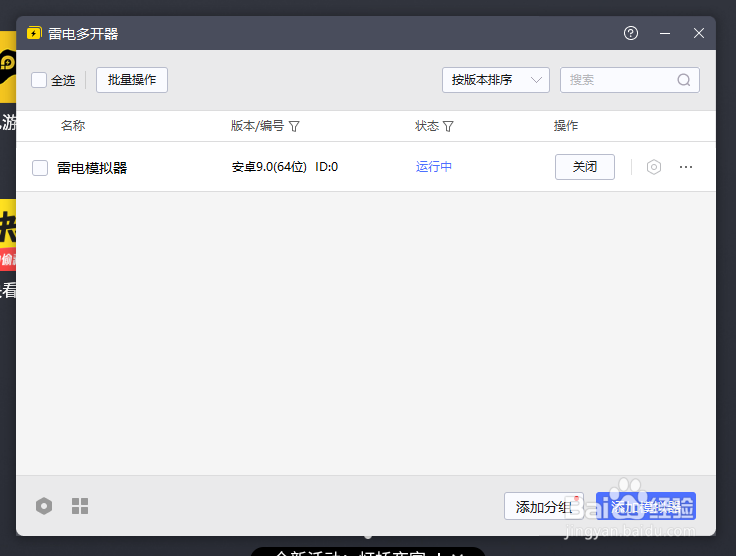The image size is (736, 556).
Task: Open settings gear for 雷电模拟器 row
Action: tap(653, 167)
